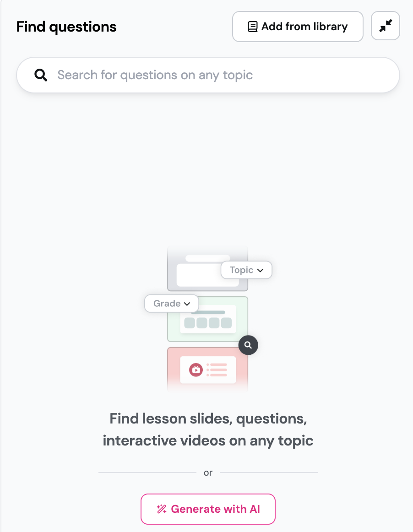Click the Add from library button

298,27
